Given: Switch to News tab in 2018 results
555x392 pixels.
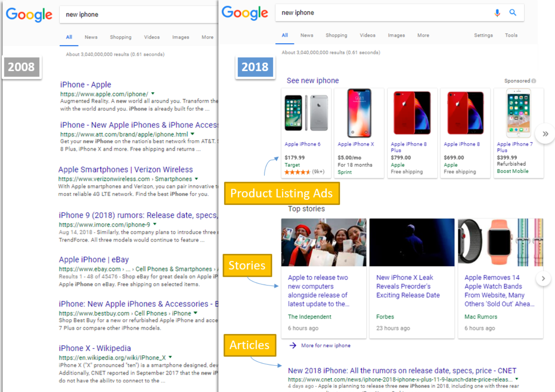Looking at the screenshot, I should (x=307, y=35).
